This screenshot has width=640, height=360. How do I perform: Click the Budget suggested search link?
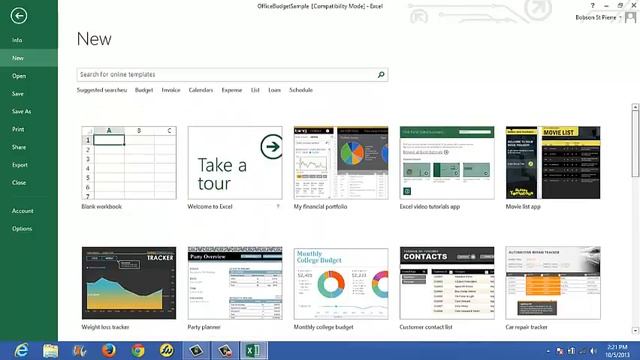(144, 90)
